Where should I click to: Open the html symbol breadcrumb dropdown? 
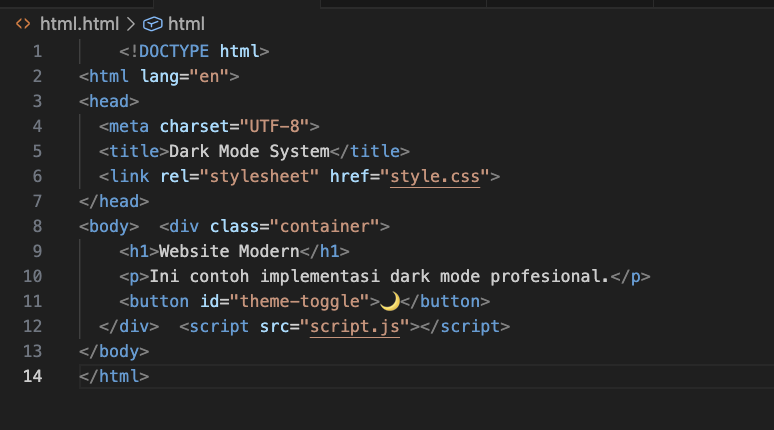click(186, 23)
